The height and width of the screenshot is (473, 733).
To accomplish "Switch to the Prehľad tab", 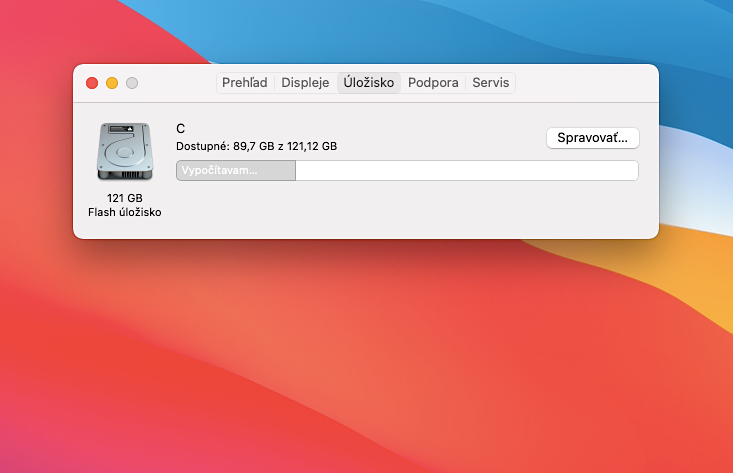I will [x=244, y=83].
